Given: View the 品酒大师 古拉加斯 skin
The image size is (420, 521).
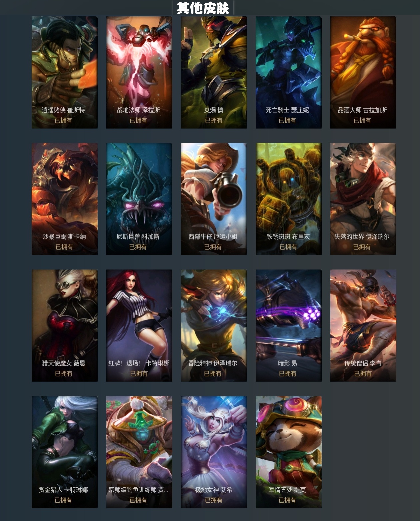Looking at the screenshot, I should click(x=363, y=72).
